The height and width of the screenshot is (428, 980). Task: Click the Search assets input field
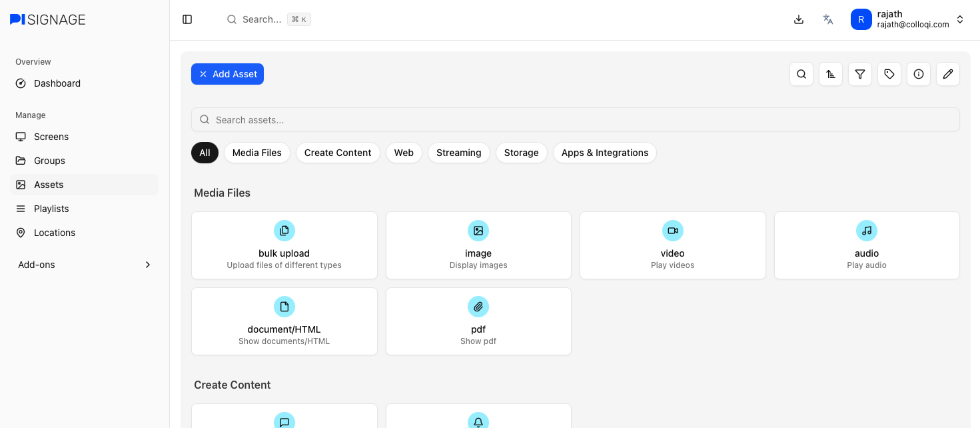tap(575, 120)
